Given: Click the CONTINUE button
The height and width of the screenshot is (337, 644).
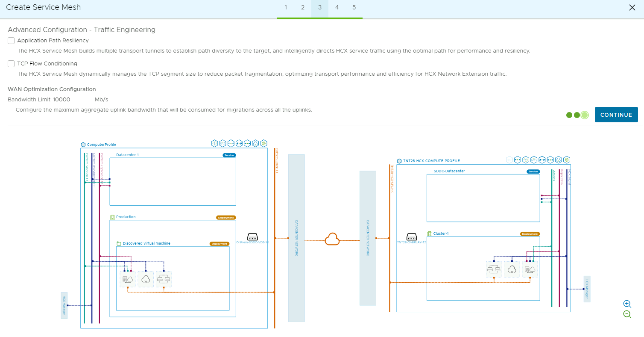Looking at the screenshot, I should 616,115.
